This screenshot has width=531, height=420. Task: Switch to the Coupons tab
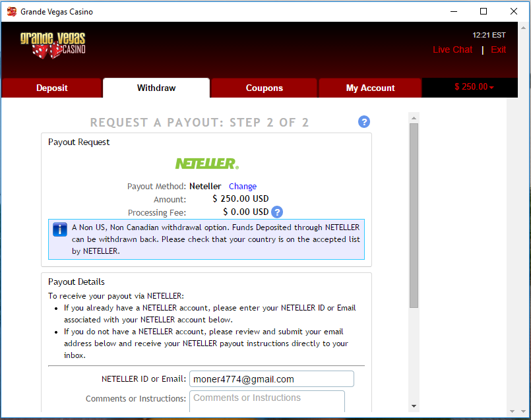click(264, 88)
